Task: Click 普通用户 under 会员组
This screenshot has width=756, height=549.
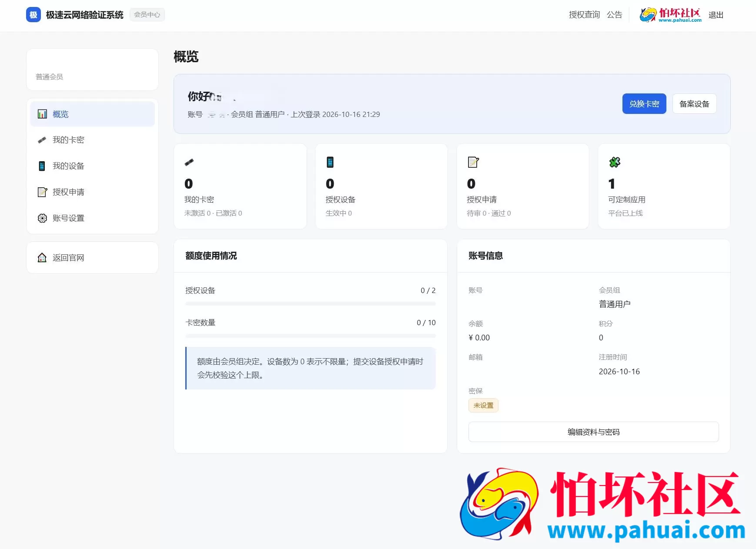Action: pyautogui.click(x=615, y=304)
